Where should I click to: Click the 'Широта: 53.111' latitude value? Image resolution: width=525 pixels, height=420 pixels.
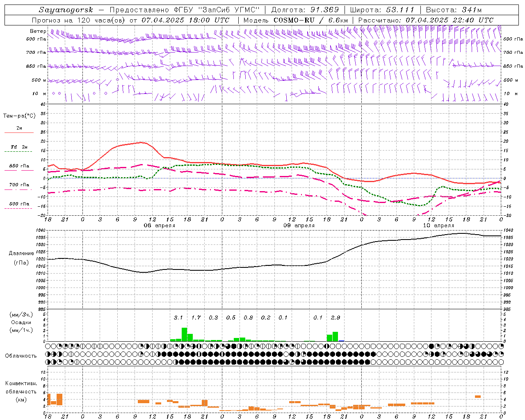click(382, 10)
